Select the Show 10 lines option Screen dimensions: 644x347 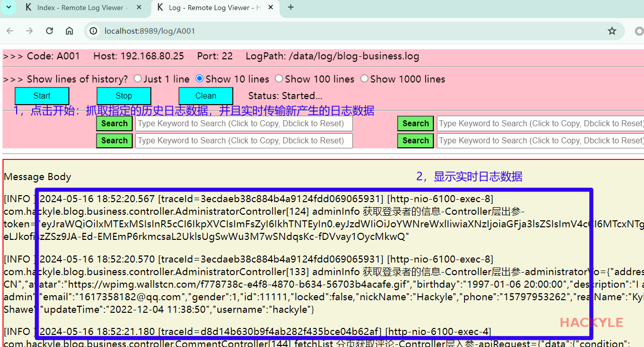tap(200, 78)
